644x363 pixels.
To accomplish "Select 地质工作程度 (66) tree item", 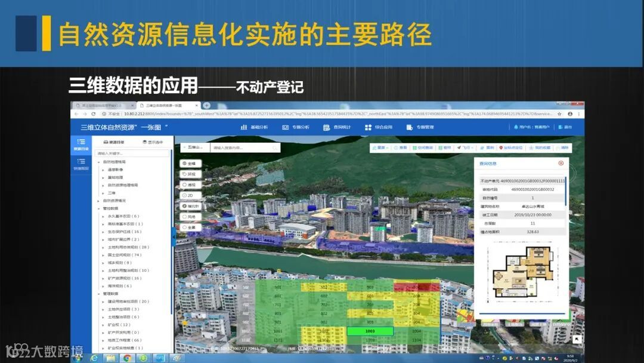I will [125, 340].
